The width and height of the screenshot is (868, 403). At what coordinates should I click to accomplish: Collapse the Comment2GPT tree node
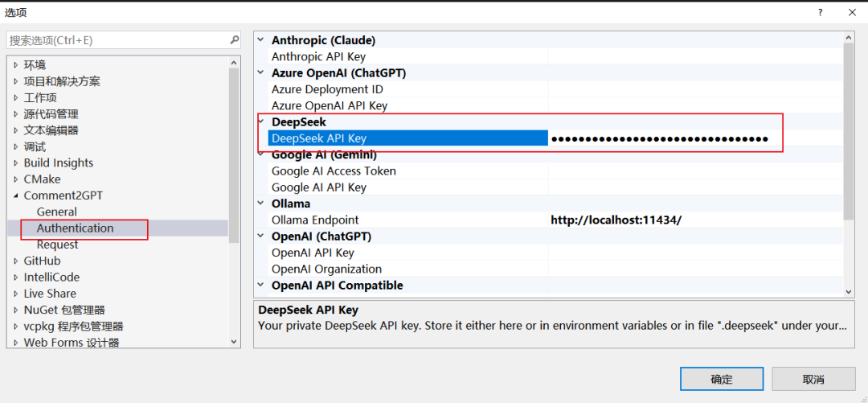tap(15, 195)
